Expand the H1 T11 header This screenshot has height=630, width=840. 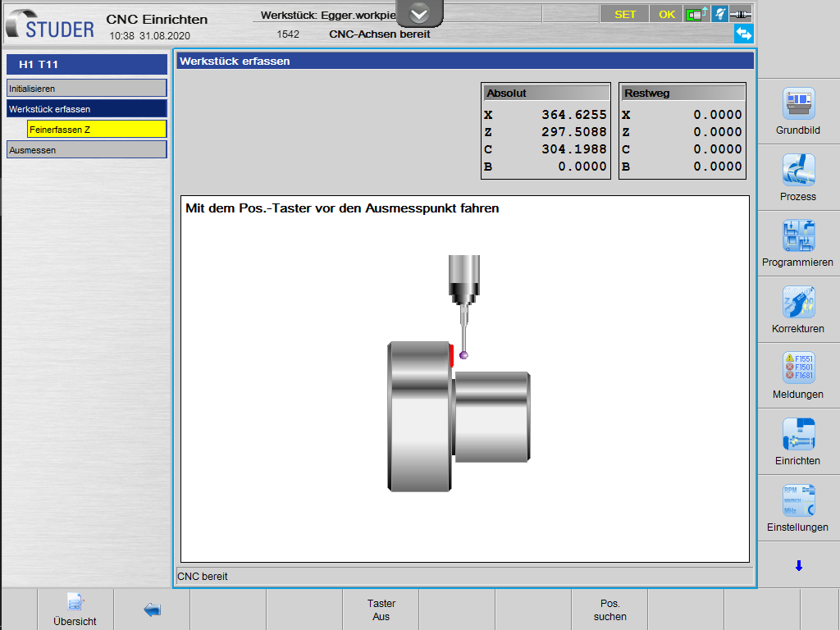[86, 64]
